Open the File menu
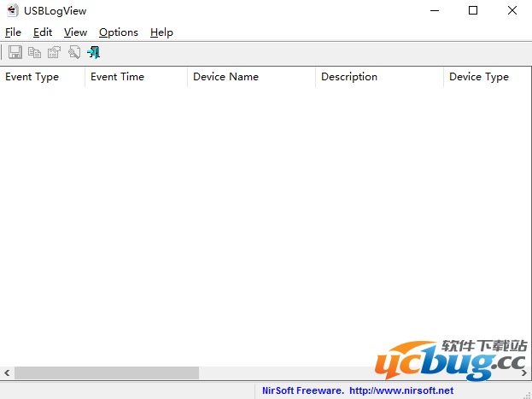The height and width of the screenshot is (399, 532). pyautogui.click(x=13, y=32)
